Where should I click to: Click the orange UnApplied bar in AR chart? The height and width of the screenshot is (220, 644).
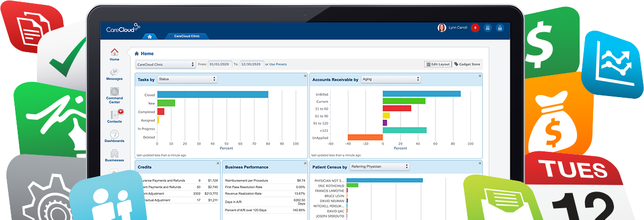click(365, 137)
